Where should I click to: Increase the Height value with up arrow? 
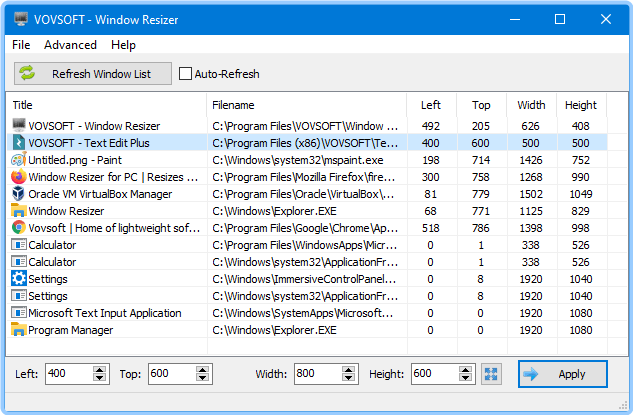[x=465, y=369]
